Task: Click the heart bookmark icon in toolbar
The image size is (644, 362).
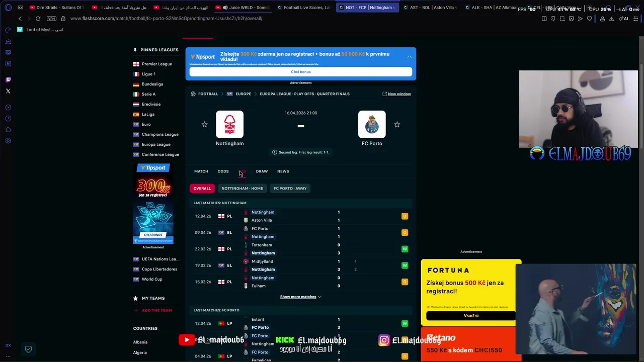Action: 589,19
